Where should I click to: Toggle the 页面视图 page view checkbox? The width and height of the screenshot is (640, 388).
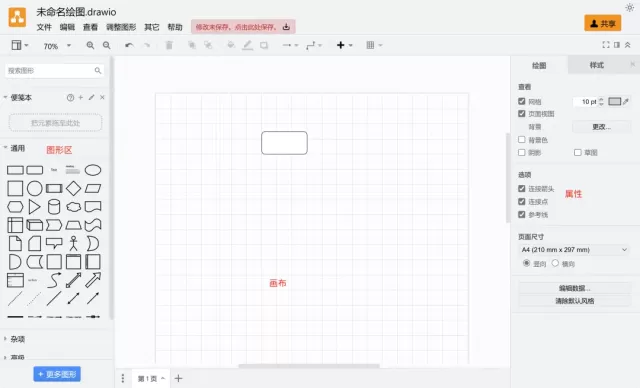point(522,113)
